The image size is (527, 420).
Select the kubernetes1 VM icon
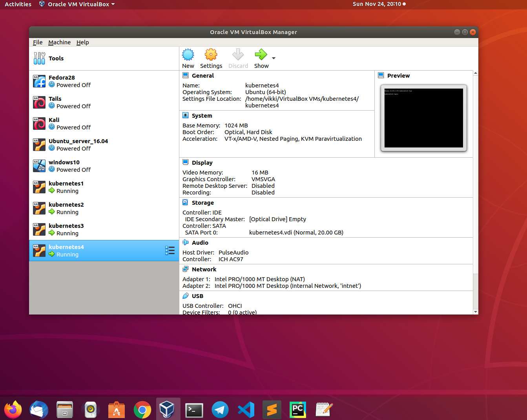[x=39, y=187]
